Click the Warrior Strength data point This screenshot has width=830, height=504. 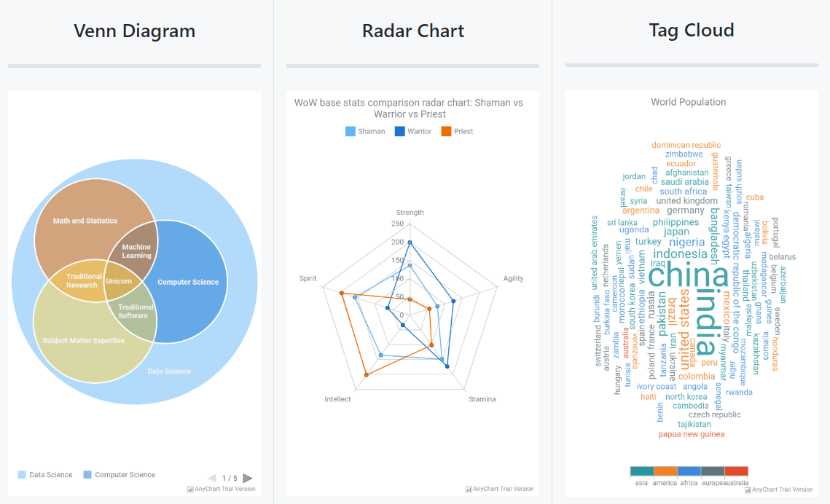click(x=410, y=243)
